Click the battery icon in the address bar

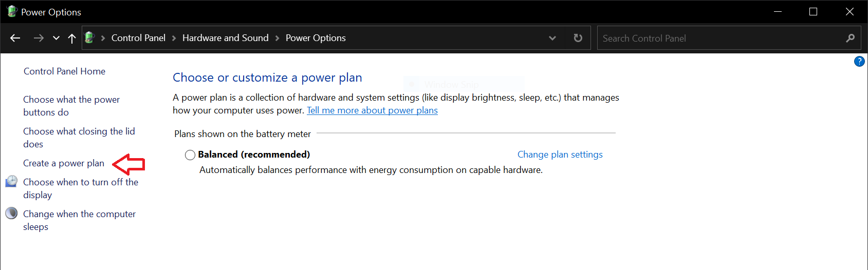click(89, 37)
